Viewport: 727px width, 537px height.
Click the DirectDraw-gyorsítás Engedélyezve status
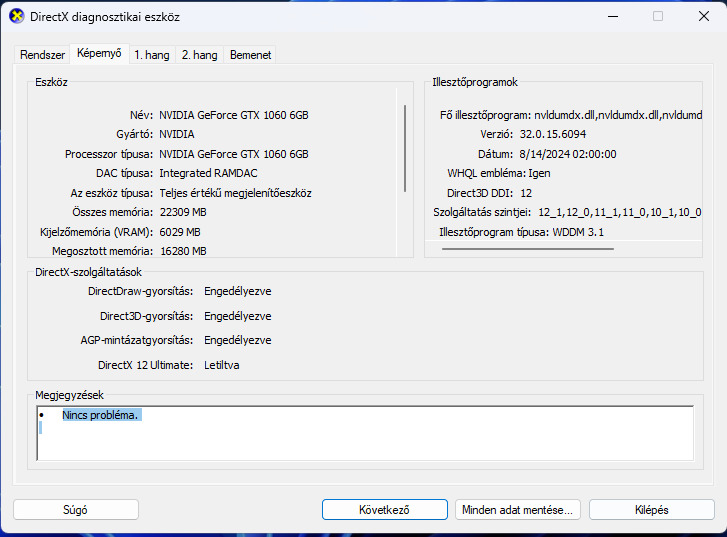pyautogui.click(x=238, y=291)
